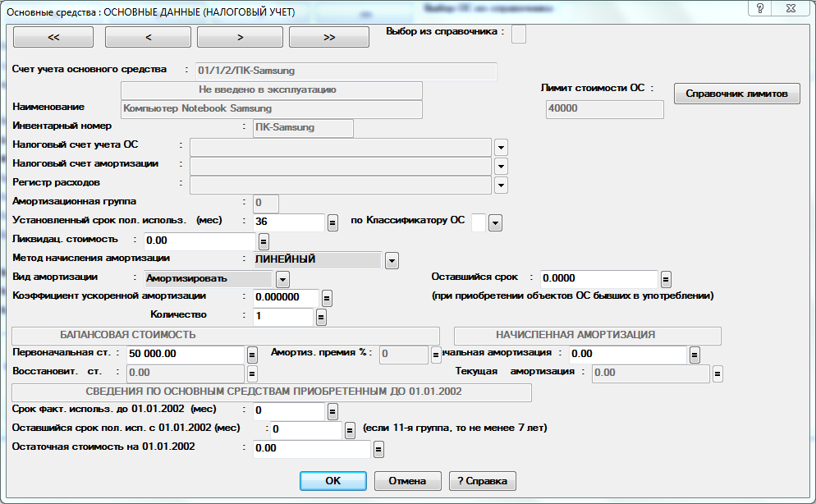Expand the Регистр расходов dropdown
This screenshot has width=816, height=504.
pos(501,185)
